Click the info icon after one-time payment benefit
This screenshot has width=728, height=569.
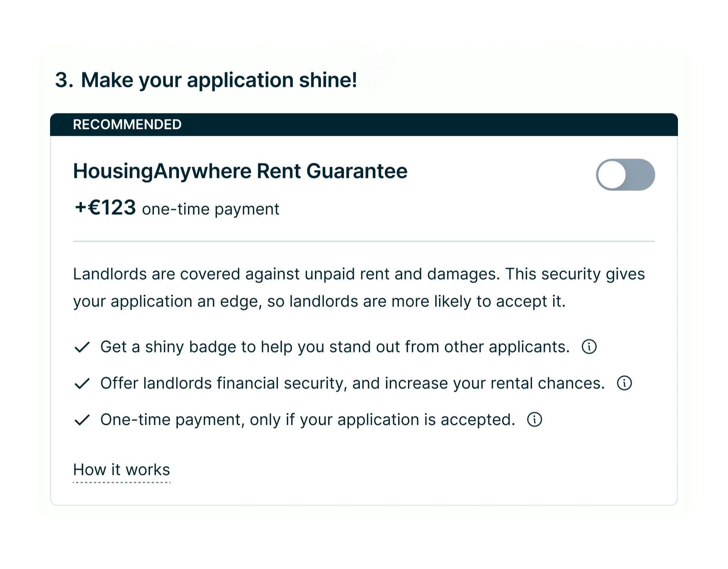tap(534, 420)
